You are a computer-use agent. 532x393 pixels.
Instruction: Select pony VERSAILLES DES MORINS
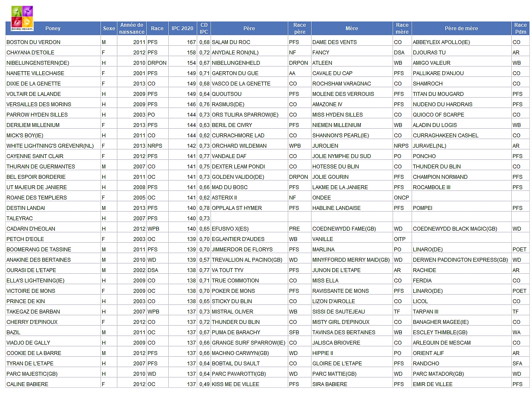[39, 105]
